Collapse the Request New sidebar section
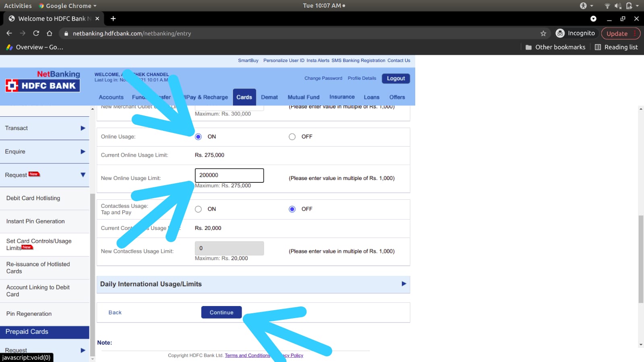 tap(45, 175)
